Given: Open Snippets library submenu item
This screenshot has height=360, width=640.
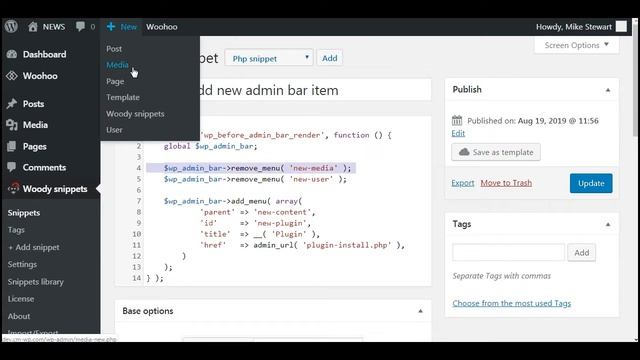Looking at the screenshot, I should pos(36,282).
